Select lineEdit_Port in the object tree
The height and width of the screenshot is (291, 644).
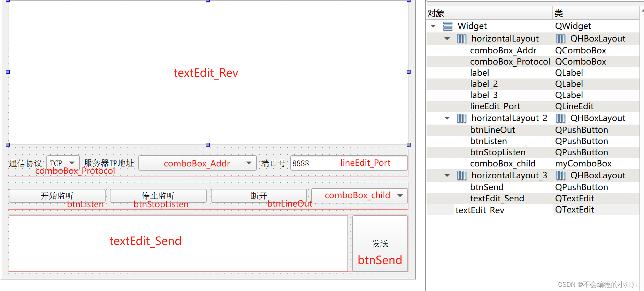click(x=495, y=106)
